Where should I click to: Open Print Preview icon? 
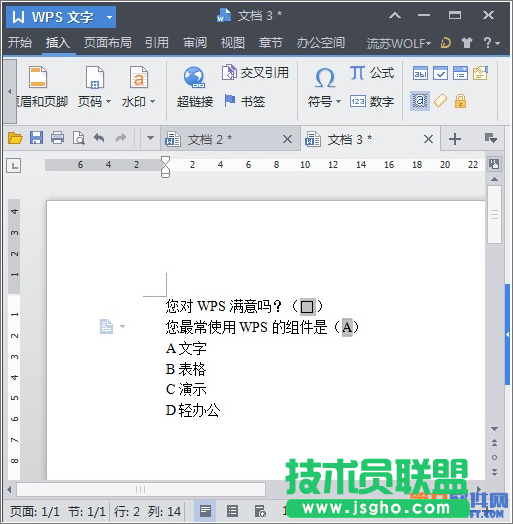click(x=79, y=138)
